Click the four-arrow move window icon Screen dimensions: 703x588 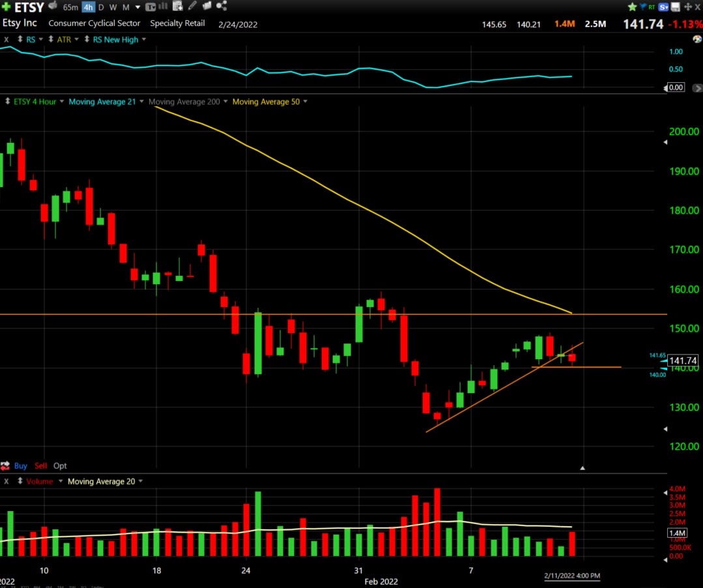point(688,7)
